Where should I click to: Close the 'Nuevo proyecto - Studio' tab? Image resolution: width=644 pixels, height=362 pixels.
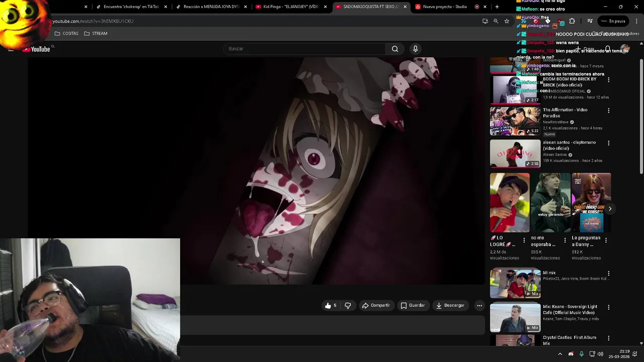485,7
